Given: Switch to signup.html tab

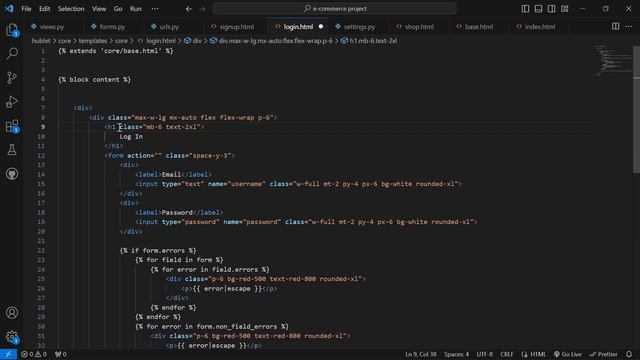Looking at the screenshot, I should point(237,27).
